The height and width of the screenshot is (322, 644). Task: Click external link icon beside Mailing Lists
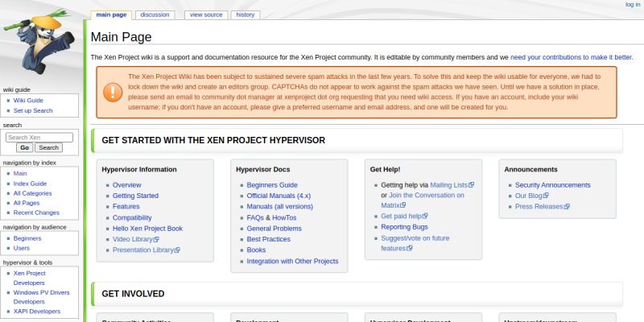(x=471, y=185)
